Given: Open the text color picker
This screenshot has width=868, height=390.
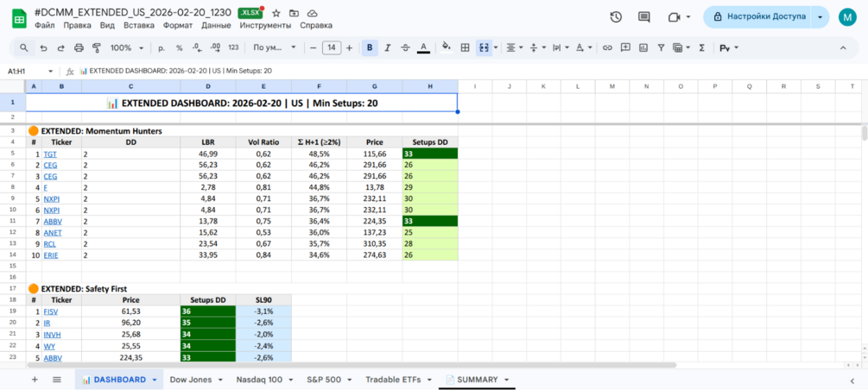Looking at the screenshot, I should pyautogui.click(x=423, y=48).
